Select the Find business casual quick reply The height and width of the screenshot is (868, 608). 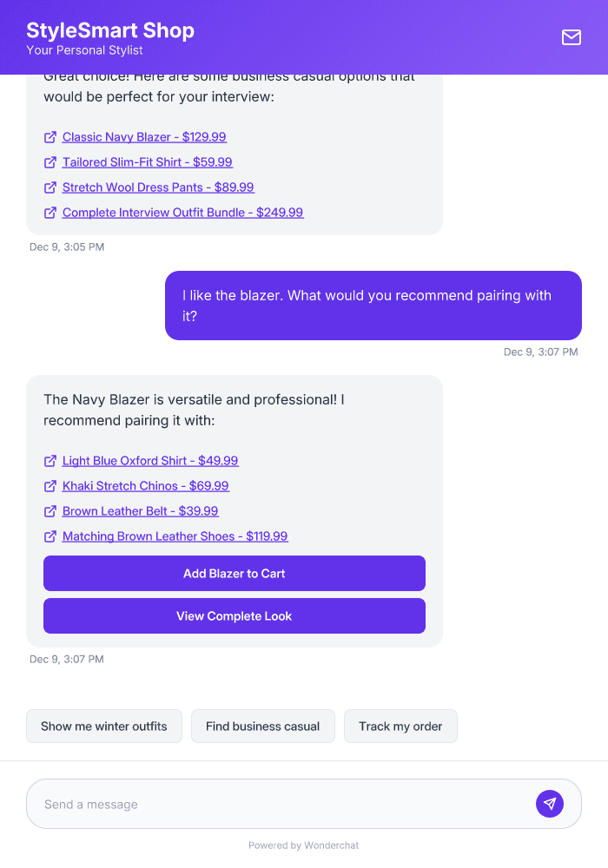(x=262, y=726)
